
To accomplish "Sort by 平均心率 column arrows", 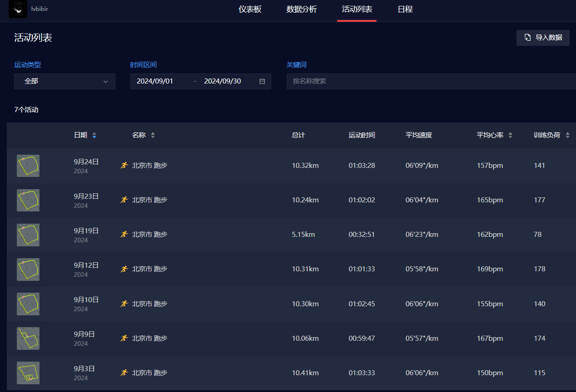I will 510,135.
